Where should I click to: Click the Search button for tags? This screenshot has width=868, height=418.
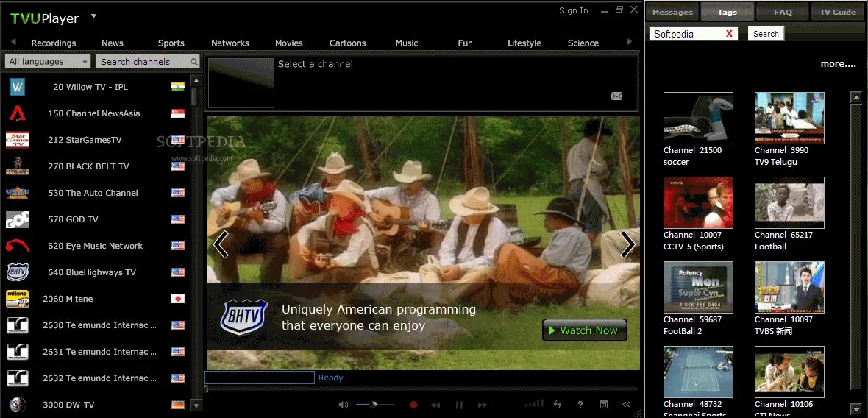pos(766,34)
